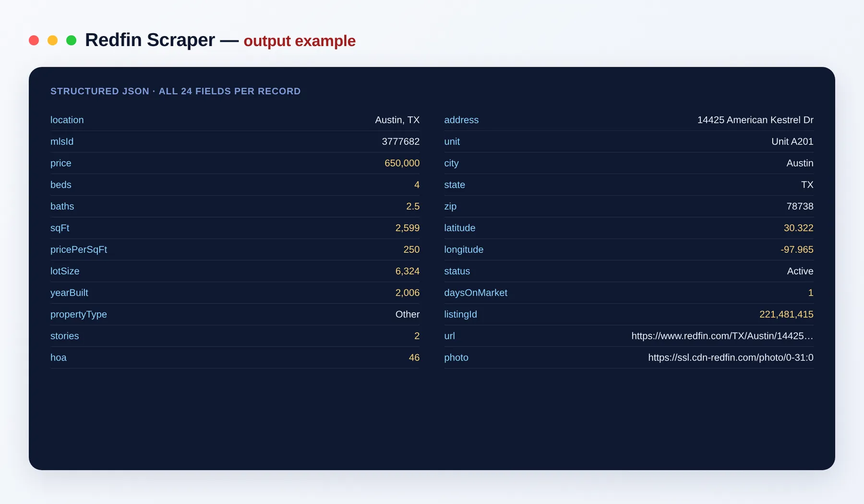
Task: Click the value 'Austin, TX'
Action: pos(397,120)
